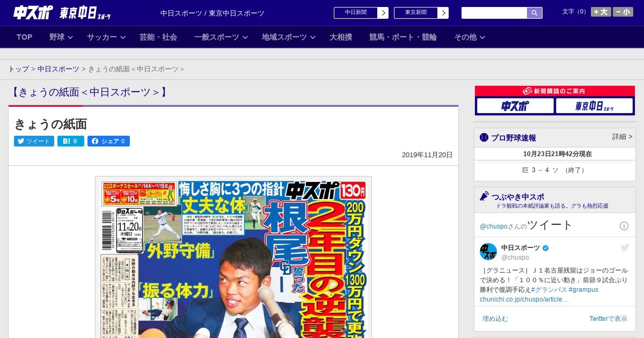Viewport: 644px width, 338px height.
Task: Expand the 地域スポーツ dropdown chevron
Action: [x=313, y=37]
